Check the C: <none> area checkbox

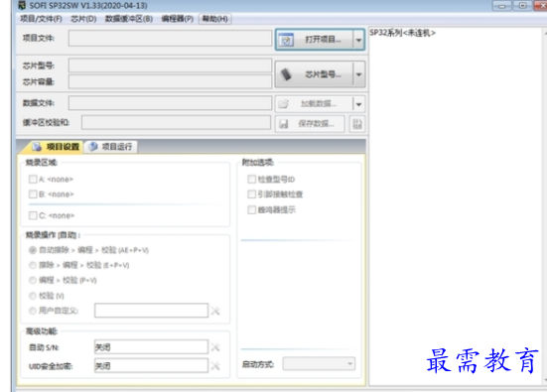tap(33, 215)
